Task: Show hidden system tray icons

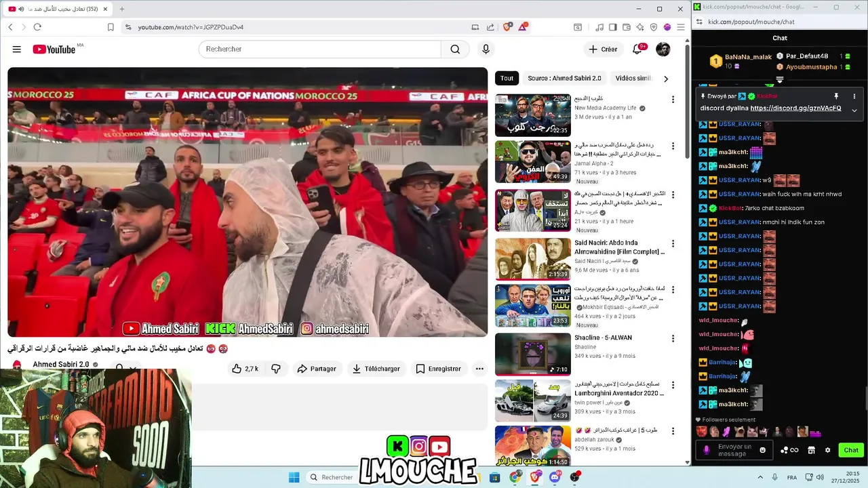Action: tap(760, 478)
